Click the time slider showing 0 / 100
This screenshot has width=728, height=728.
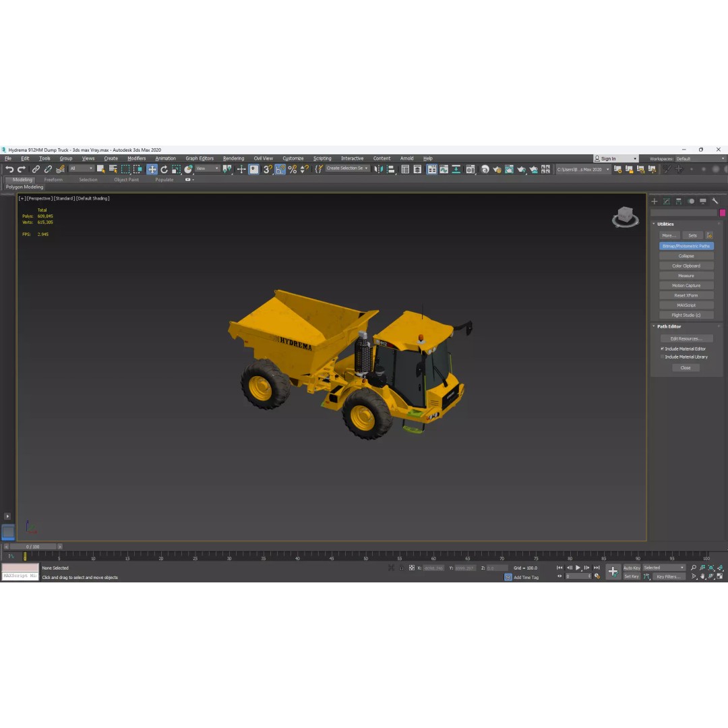(x=33, y=547)
